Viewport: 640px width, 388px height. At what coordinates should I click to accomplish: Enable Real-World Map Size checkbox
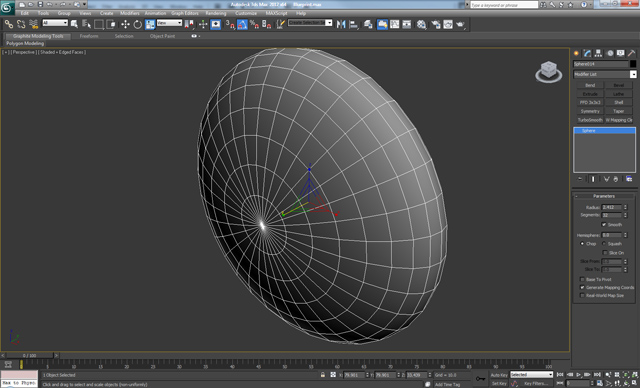pyautogui.click(x=582, y=295)
